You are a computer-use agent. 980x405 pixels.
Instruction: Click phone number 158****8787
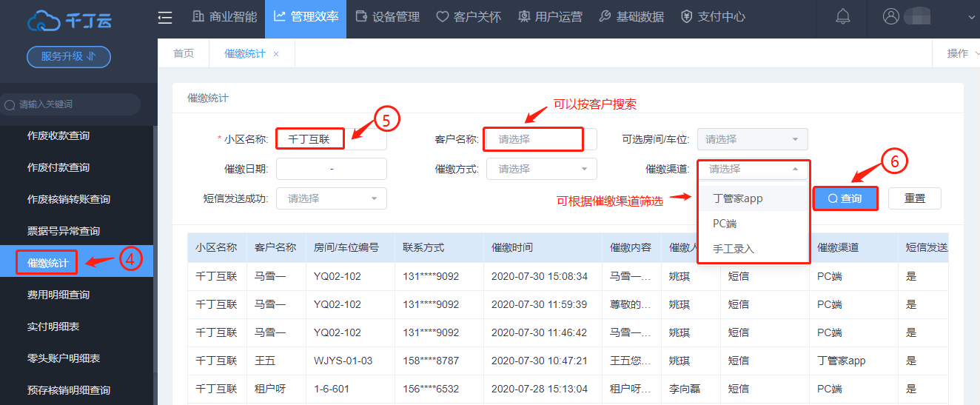point(431,361)
